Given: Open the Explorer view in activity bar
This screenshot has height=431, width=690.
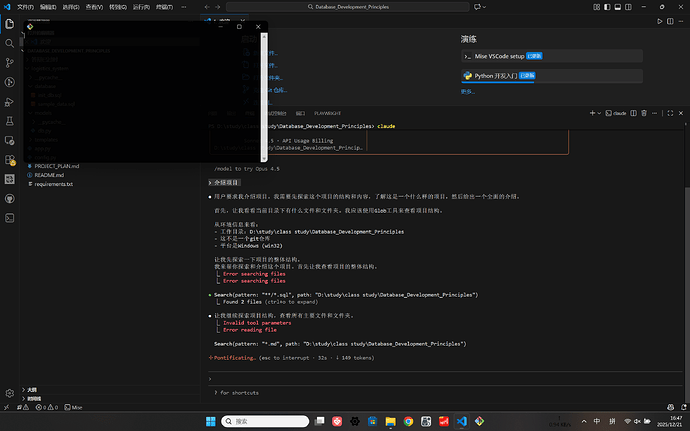Looking at the screenshot, I should tap(9, 24).
